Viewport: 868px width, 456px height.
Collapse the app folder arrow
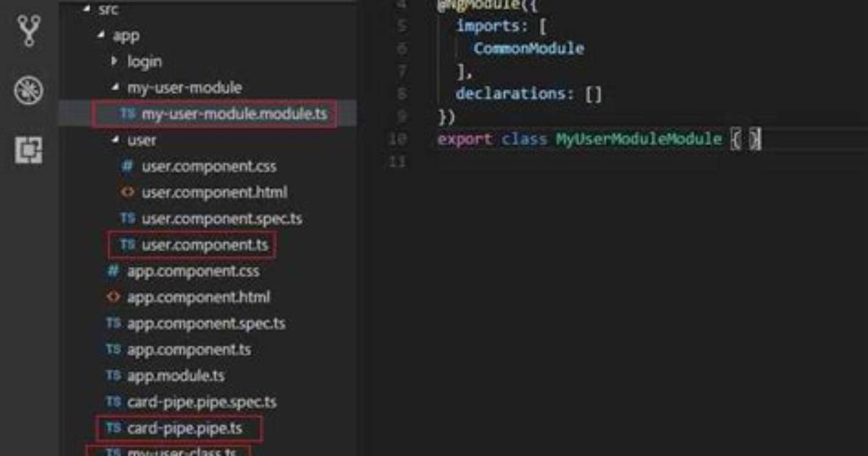(101, 36)
